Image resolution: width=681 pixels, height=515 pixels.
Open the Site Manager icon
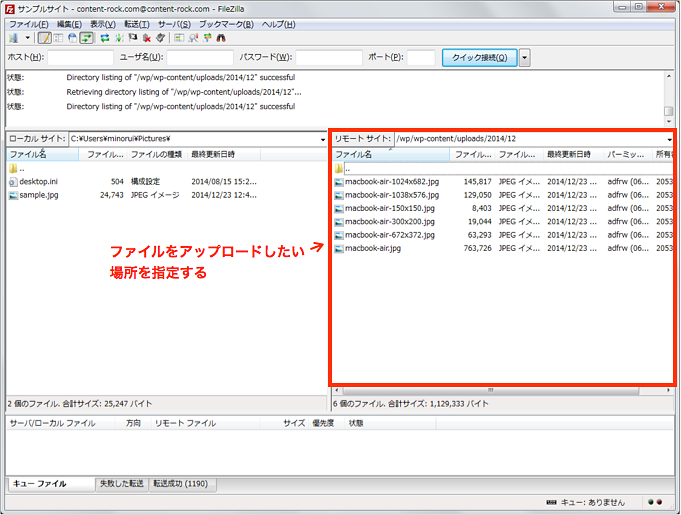click(x=13, y=38)
